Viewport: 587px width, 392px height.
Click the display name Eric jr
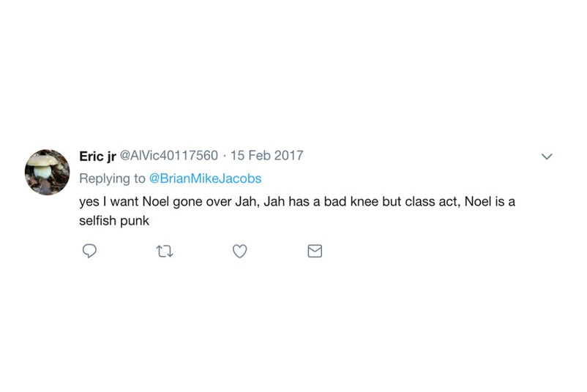(97, 156)
